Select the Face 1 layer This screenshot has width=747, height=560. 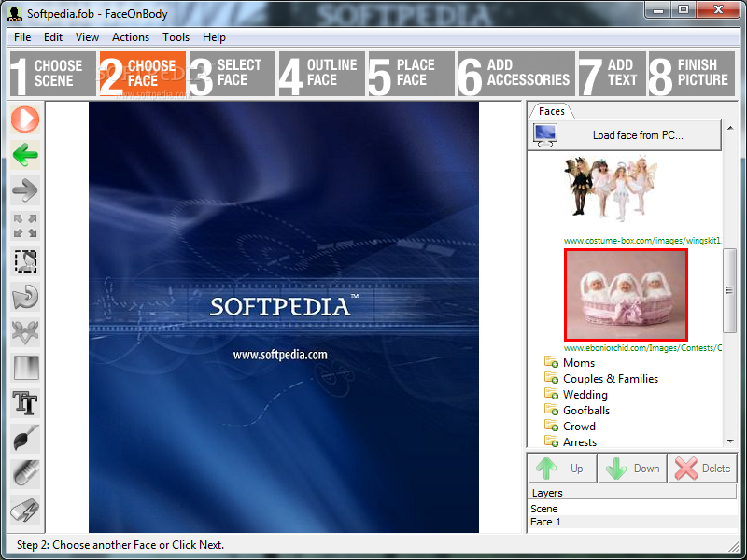[x=633, y=522]
